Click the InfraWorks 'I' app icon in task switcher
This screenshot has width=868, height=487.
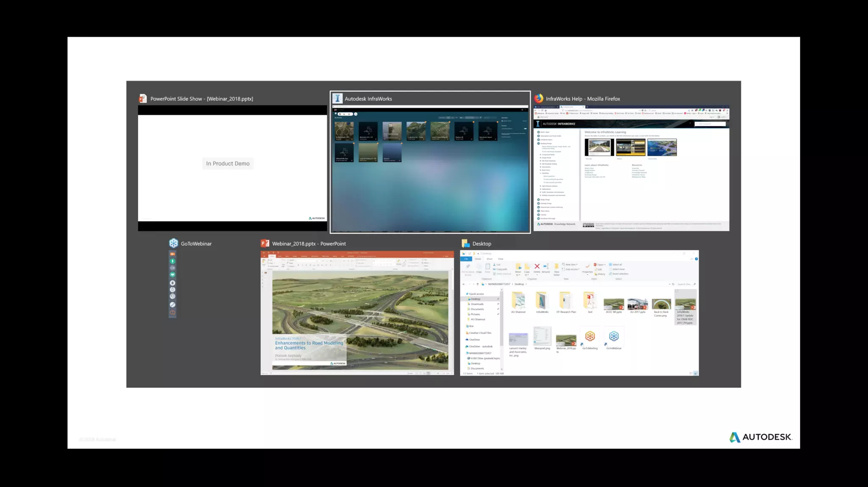click(x=337, y=98)
